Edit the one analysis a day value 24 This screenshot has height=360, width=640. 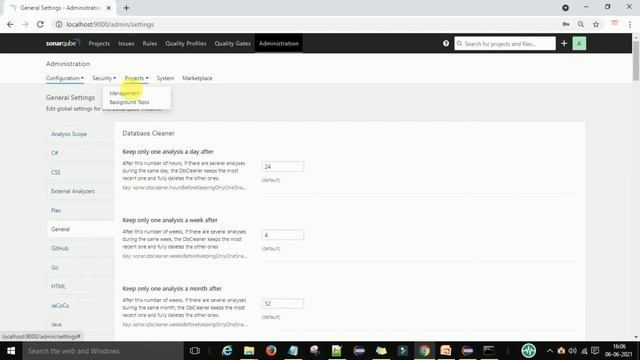click(282, 167)
